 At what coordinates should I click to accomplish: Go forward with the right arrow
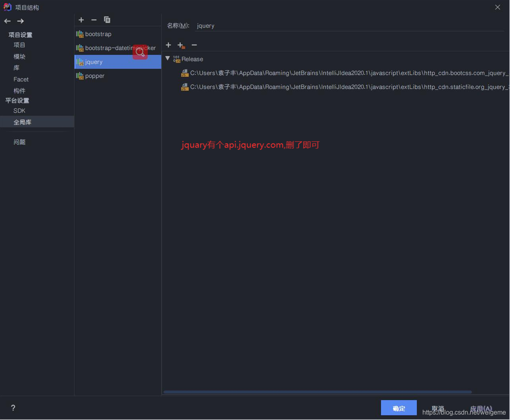coord(20,21)
